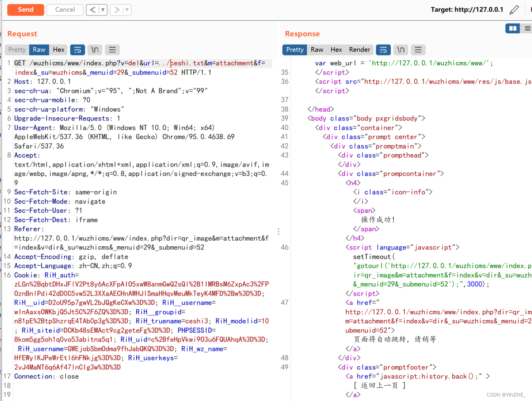Go to previous request in history
Viewport: 532px width, 401px height.
pos(92,10)
